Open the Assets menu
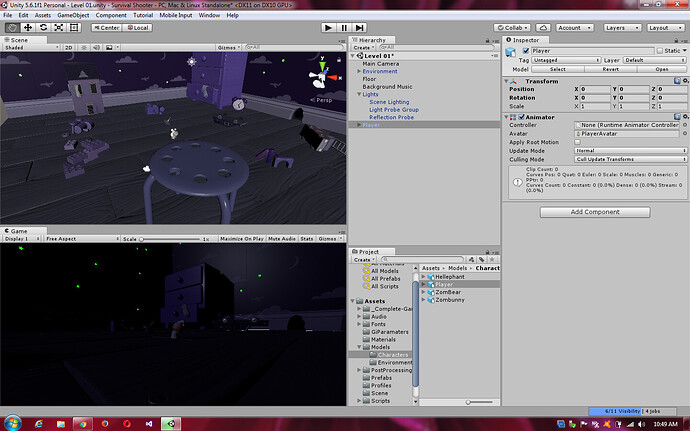The height and width of the screenshot is (431, 690). pyautogui.click(x=43, y=15)
